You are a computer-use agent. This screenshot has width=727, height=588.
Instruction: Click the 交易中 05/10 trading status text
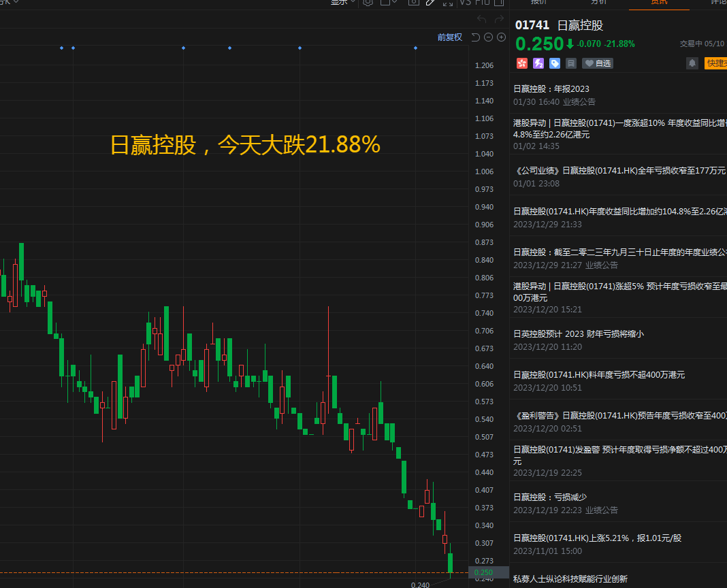(702, 44)
